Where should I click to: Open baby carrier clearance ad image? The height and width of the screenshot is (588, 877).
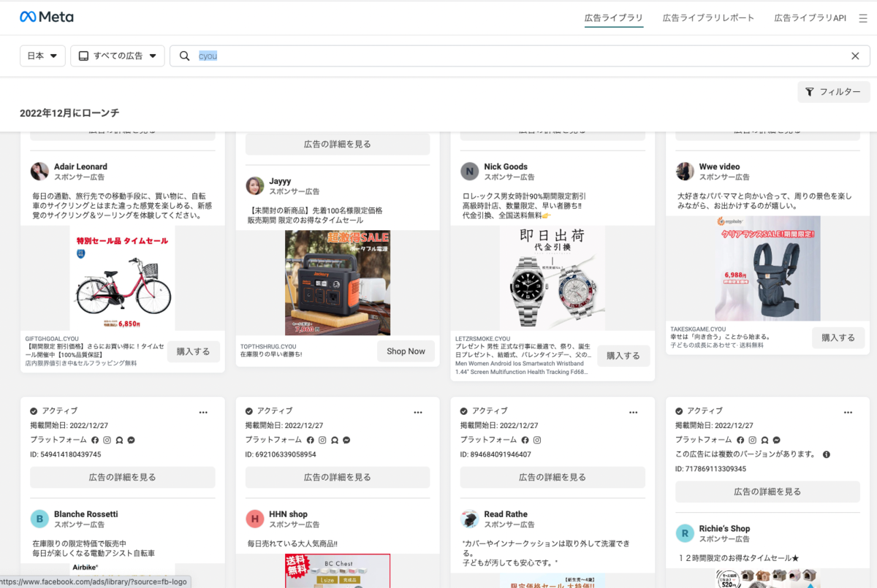767,269
